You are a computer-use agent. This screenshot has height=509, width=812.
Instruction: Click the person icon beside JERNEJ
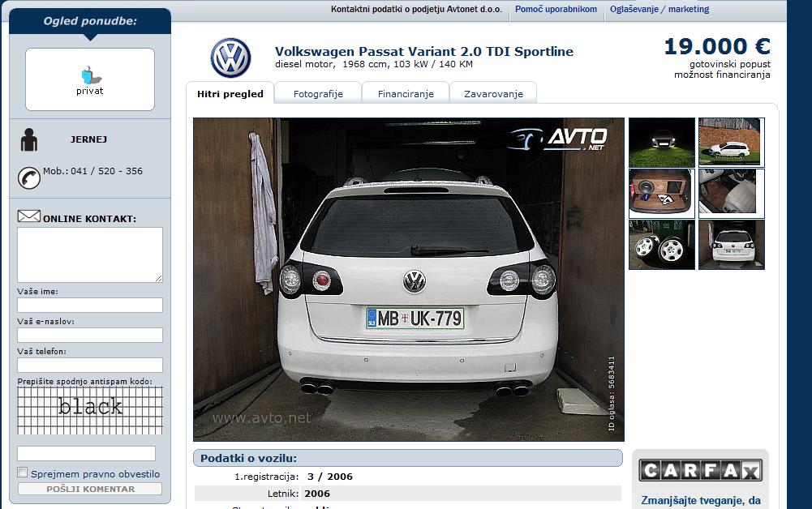[29, 139]
